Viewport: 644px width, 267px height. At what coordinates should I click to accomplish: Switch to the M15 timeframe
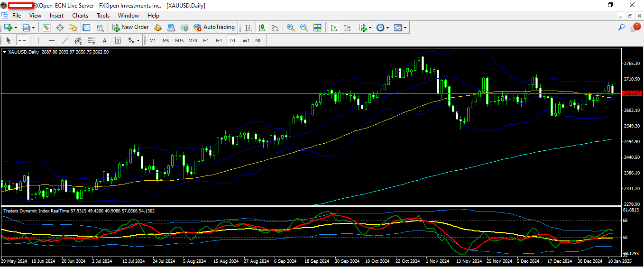click(179, 40)
